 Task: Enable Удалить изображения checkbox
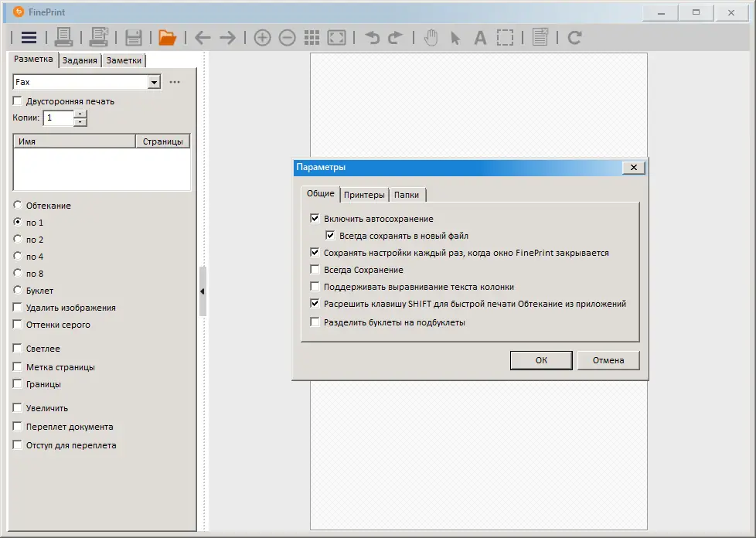17,307
